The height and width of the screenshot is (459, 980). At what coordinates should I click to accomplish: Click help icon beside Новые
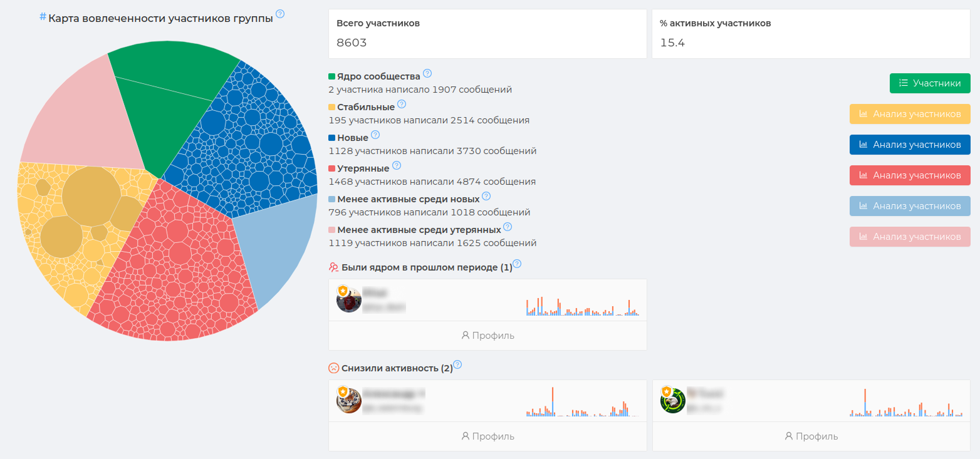(x=375, y=135)
